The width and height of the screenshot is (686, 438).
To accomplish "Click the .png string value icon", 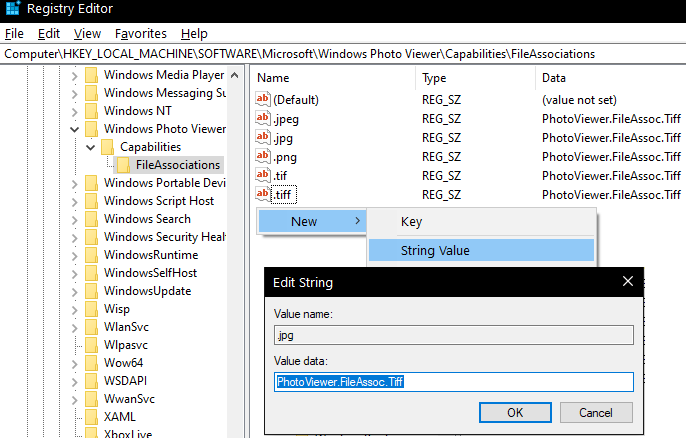I will (263, 156).
